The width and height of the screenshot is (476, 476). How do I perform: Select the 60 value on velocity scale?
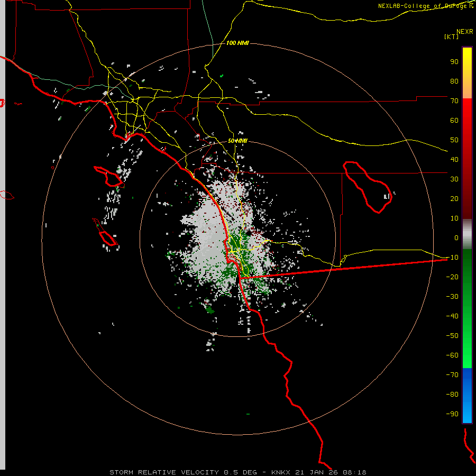454,120
